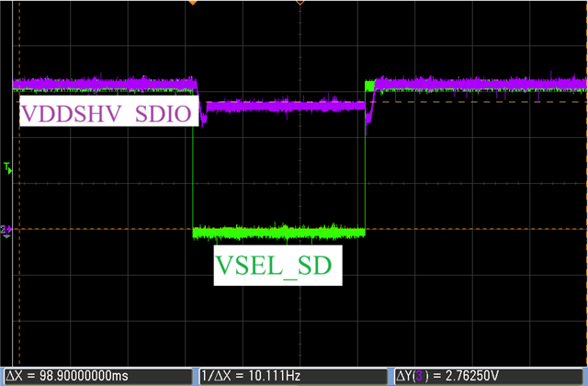Click the solid orange trigger position marker at top
588x386 pixels.
point(192,2)
